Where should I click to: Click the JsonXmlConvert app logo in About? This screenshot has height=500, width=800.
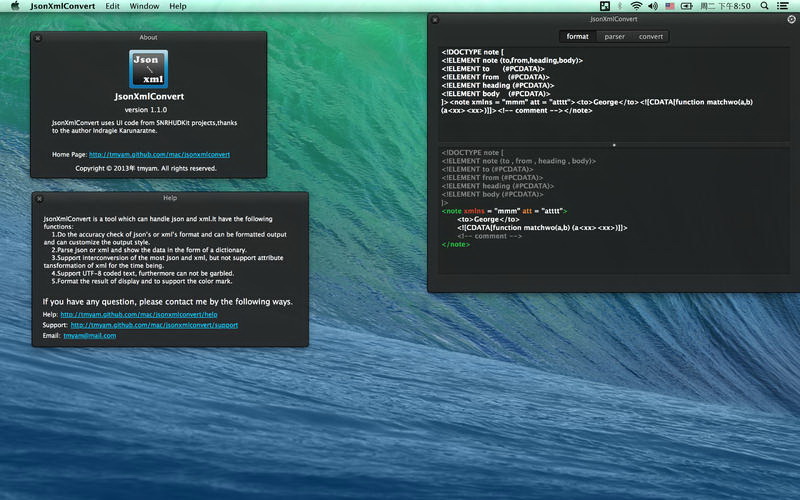click(x=148, y=69)
